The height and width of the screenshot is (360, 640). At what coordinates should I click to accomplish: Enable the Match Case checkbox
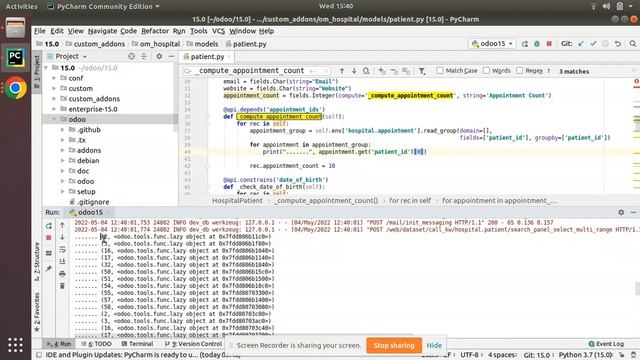[x=440, y=71]
